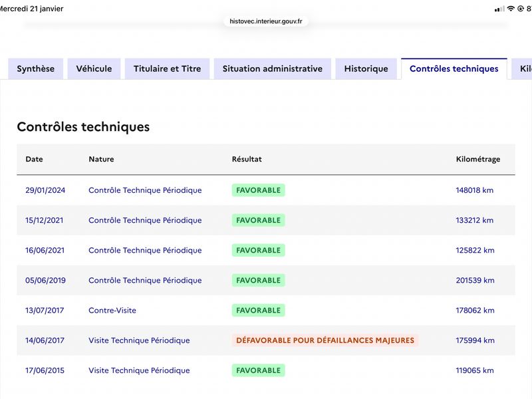The height and width of the screenshot is (399, 532).
Task: Select the Titulaire et Titre tab
Action: click(x=167, y=68)
